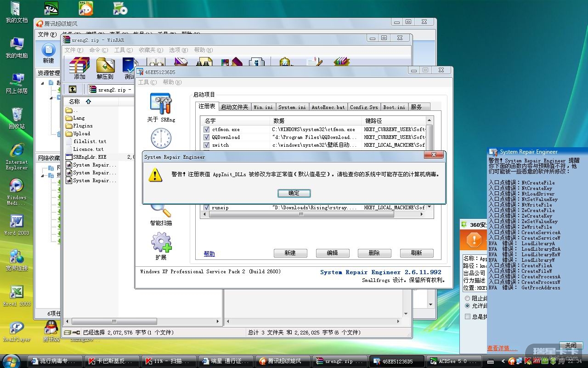Open WinRAR 收藏夹 menu

point(151,50)
